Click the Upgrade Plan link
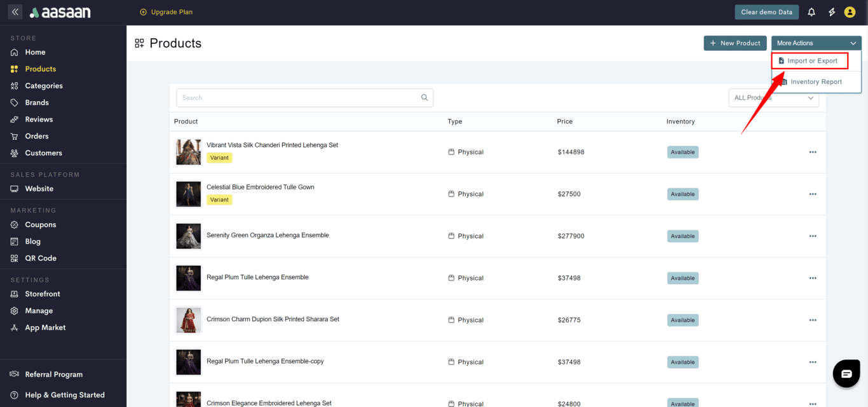868x407 pixels. pos(166,12)
